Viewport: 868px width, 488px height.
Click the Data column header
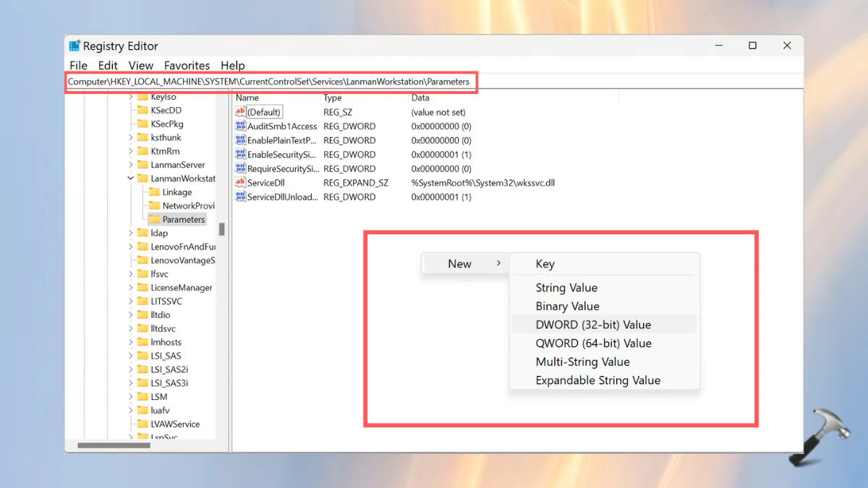[x=420, y=98]
